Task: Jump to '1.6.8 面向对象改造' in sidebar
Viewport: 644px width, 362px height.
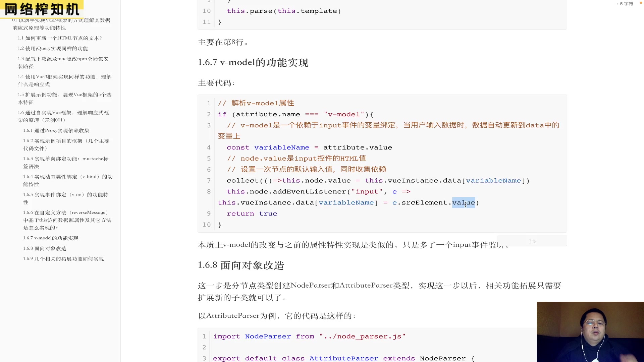Action: coord(45,249)
